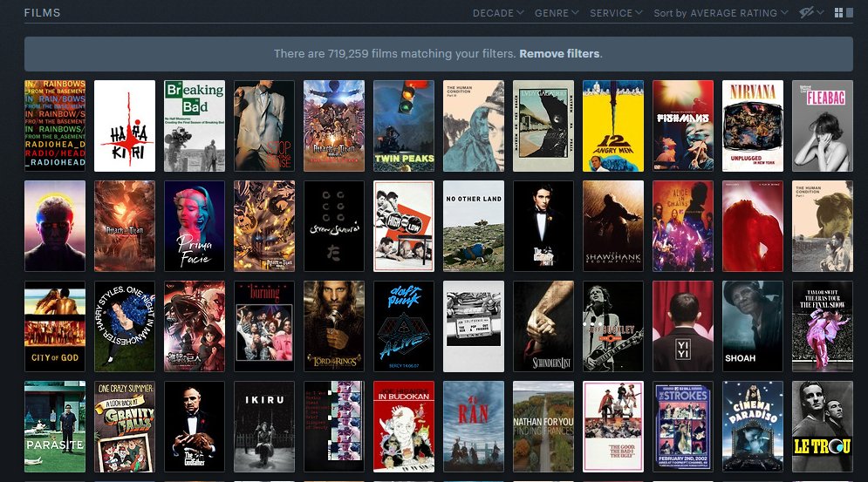Open the City of God poster
Screen dimensions: 868x482
pyautogui.click(x=55, y=326)
